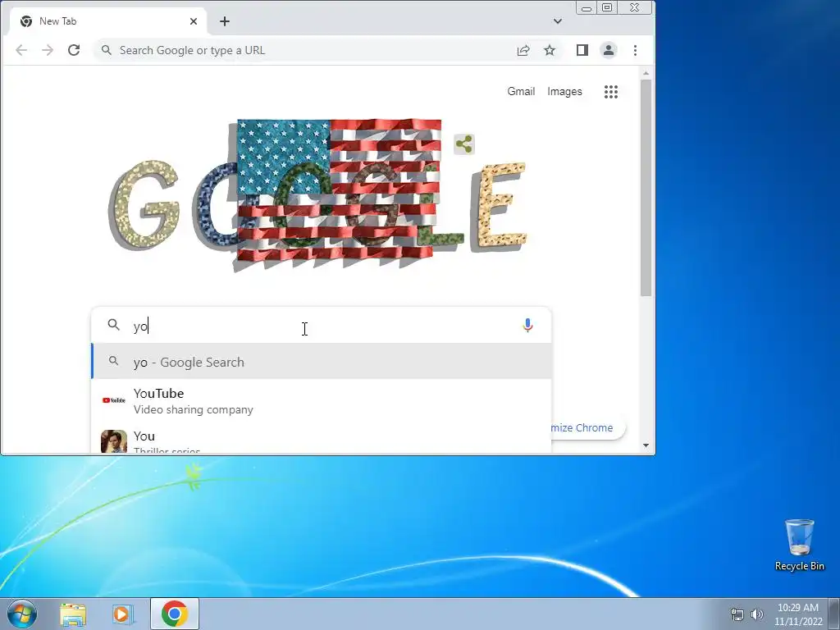Open Windows Explorer from the taskbar
The image size is (840, 630).
click(x=73, y=614)
